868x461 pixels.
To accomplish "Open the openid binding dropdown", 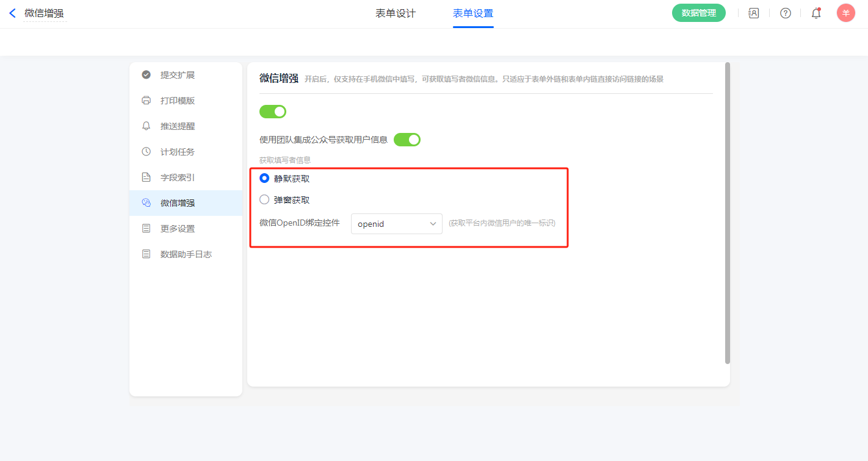I will tap(396, 224).
